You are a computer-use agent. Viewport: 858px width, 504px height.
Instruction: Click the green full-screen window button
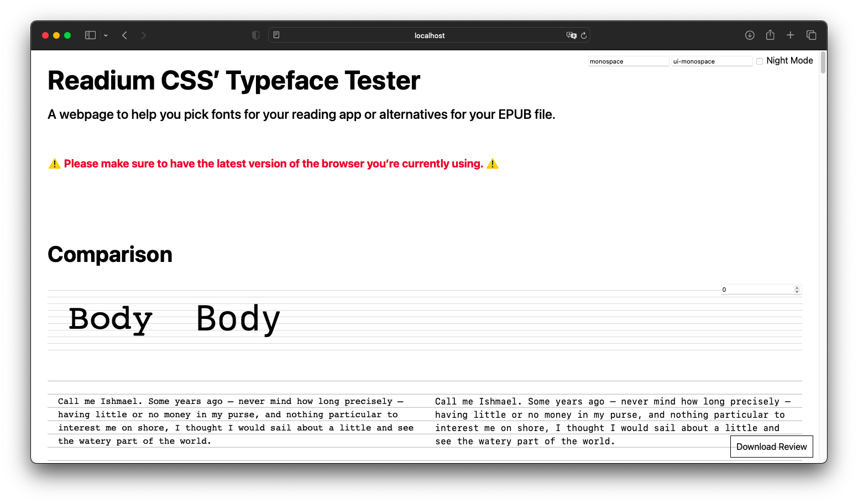[67, 35]
